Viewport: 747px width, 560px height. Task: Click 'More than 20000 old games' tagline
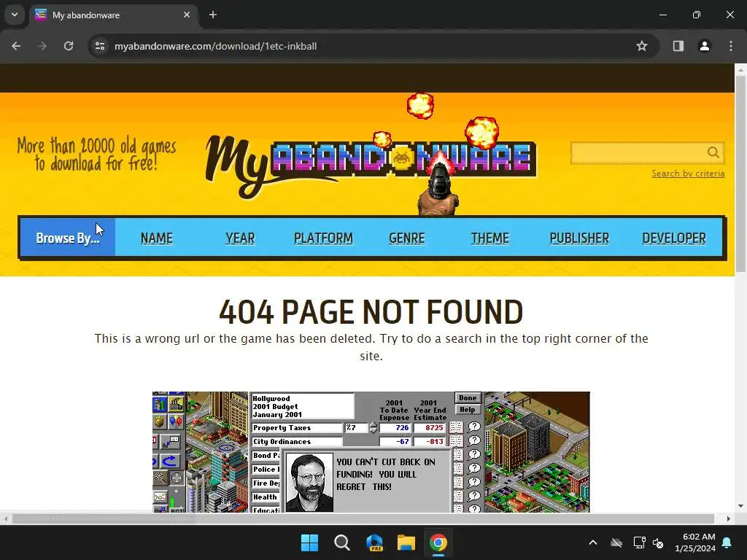(97, 155)
